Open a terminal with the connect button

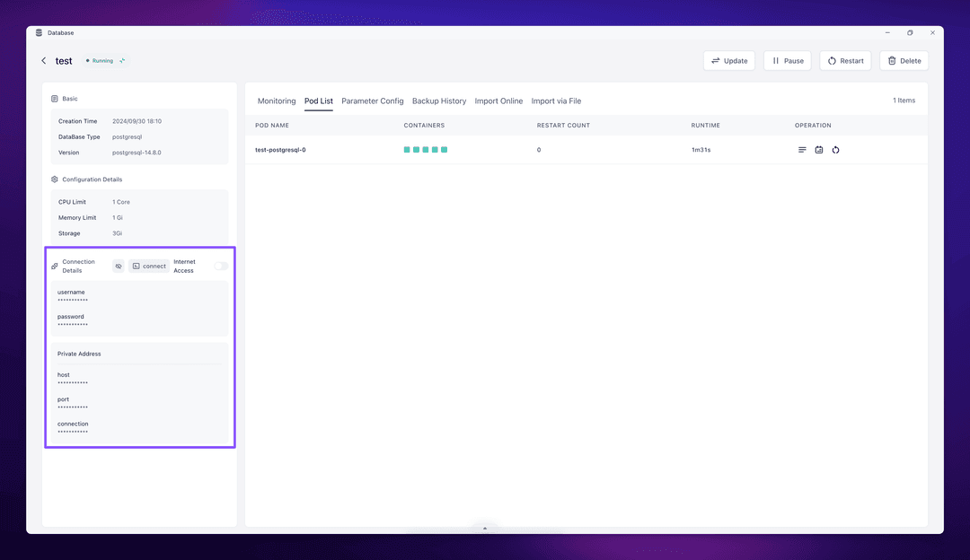pyautogui.click(x=149, y=266)
